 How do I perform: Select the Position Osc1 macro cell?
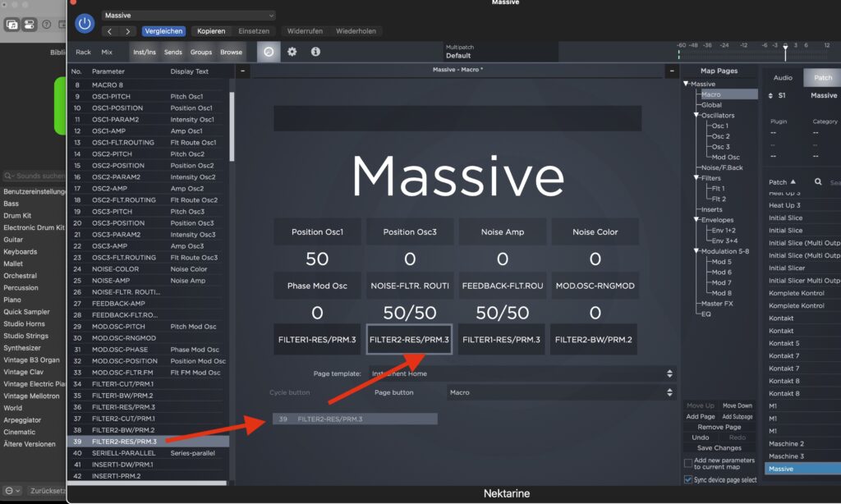coord(317,231)
